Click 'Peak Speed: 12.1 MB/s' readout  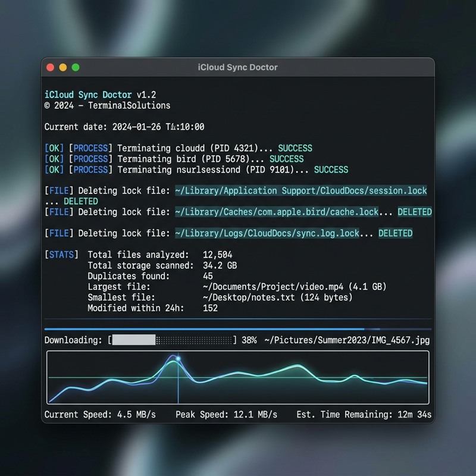coord(227,415)
